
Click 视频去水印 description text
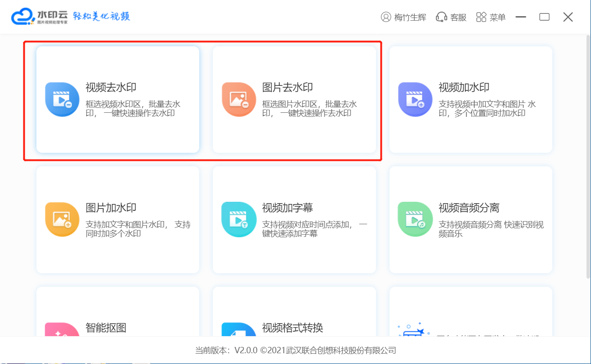point(133,108)
